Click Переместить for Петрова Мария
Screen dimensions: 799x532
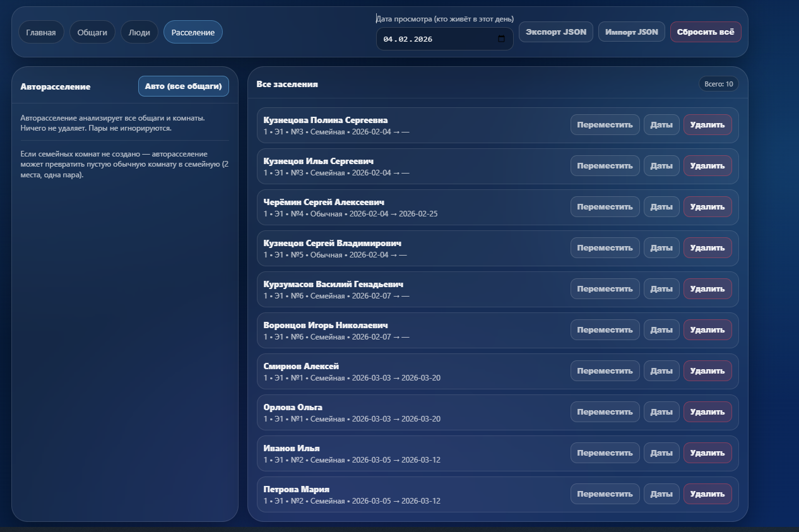click(x=605, y=494)
